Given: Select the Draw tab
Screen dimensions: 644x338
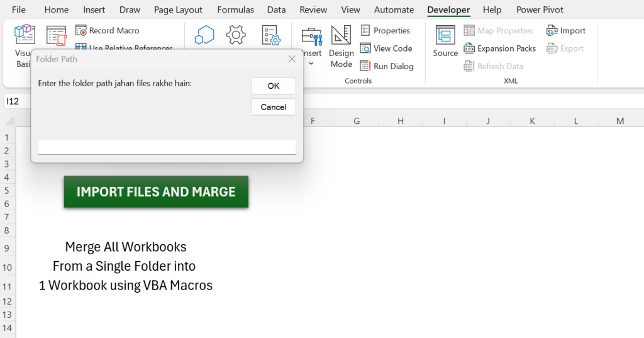Looking at the screenshot, I should click(x=130, y=10).
